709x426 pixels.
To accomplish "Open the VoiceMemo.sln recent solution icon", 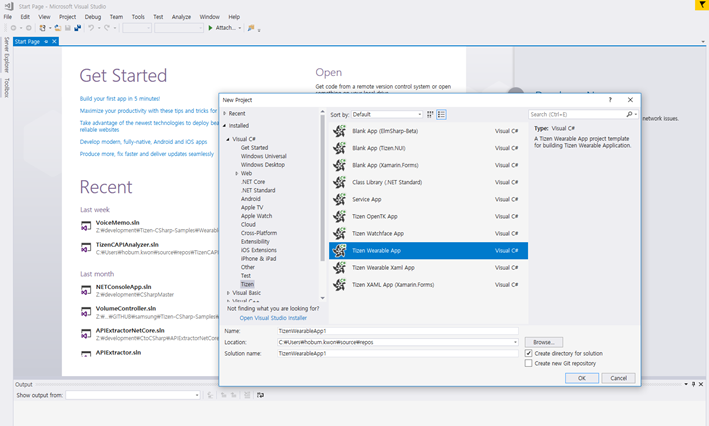I will click(87, 225).
